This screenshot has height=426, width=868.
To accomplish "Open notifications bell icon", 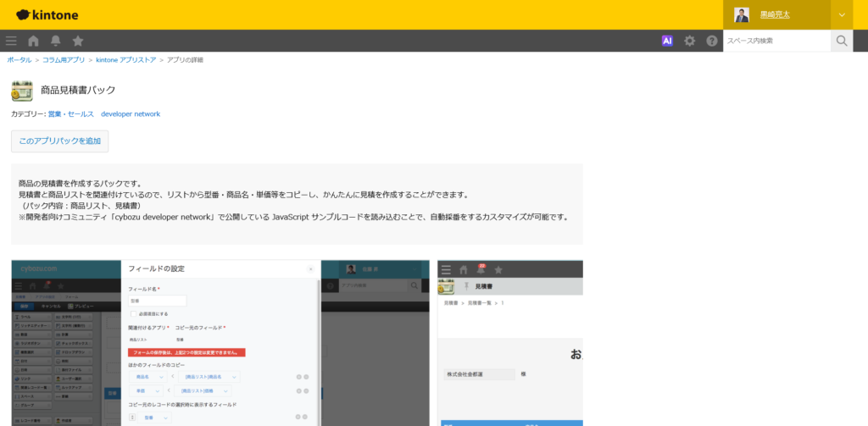I will click(55, 41).
